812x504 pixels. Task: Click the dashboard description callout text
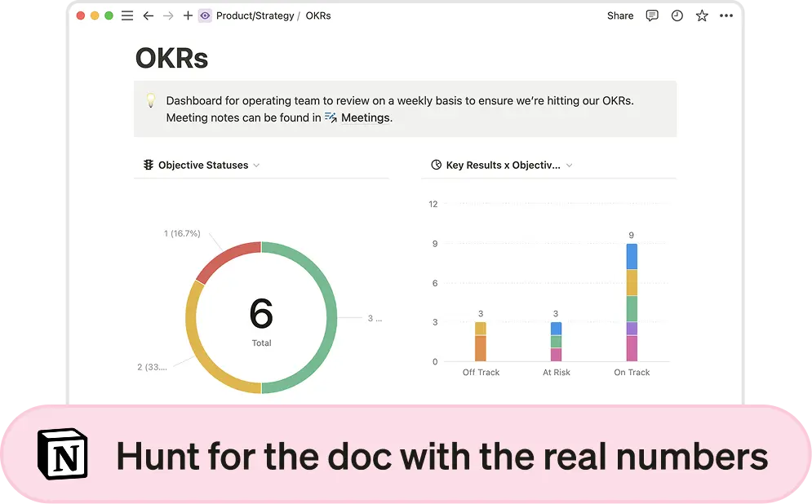click(400, 109)
